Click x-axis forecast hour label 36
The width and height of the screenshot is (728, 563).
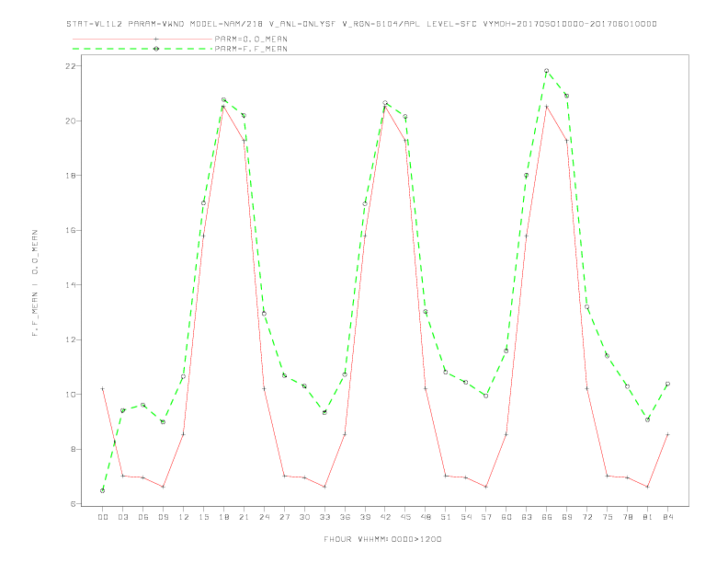[x=345, y=517]
